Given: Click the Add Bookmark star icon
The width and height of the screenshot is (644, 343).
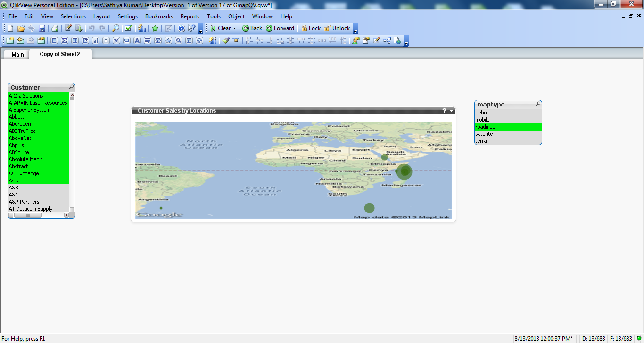Looking at the screenshot, I should pyautogui.click(x=155, y=28).
